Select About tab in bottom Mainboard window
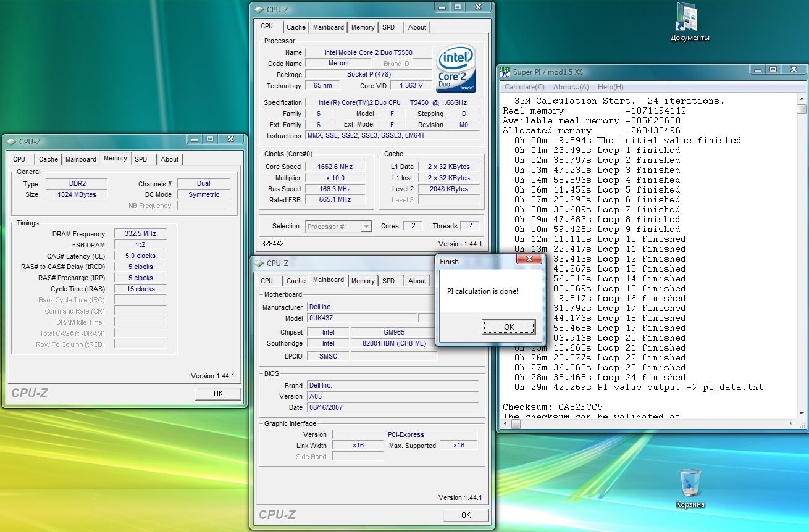The image size is (809, 532). [417, 281]
